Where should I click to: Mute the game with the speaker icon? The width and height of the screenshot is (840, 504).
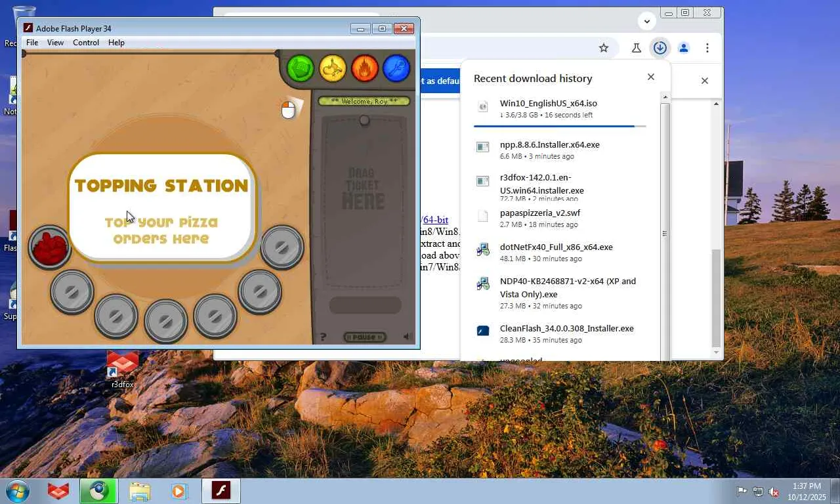pyautogui.click(x=408, y=337)
